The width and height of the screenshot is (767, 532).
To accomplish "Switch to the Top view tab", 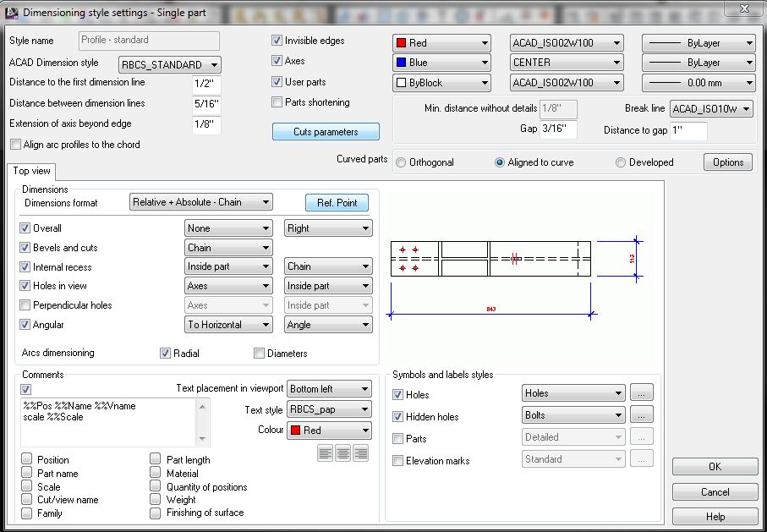I will pos(30,171).
